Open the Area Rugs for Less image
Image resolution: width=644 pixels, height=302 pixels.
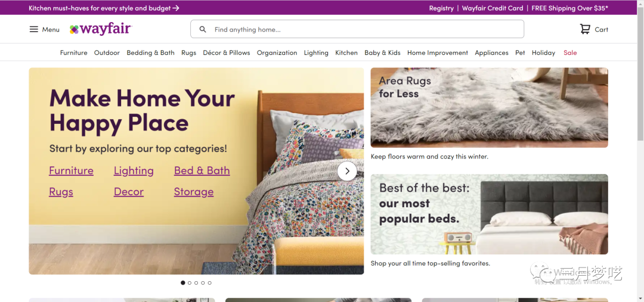pos(489,107)
